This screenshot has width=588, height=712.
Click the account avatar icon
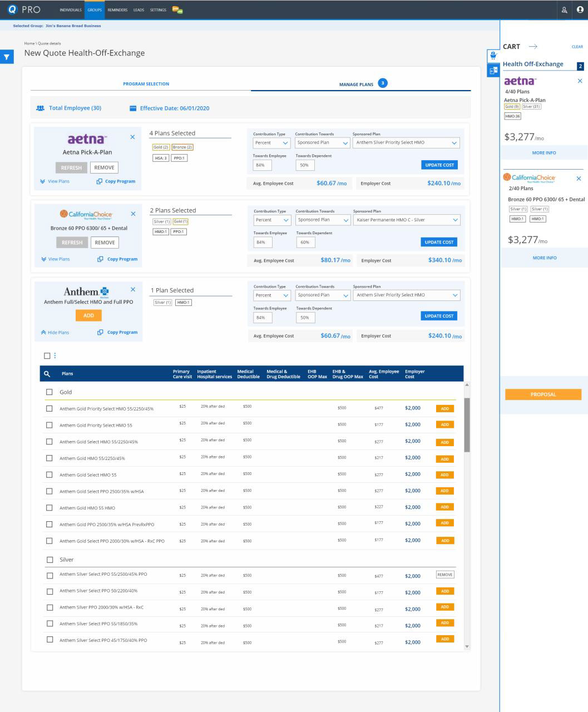(580, 10)
